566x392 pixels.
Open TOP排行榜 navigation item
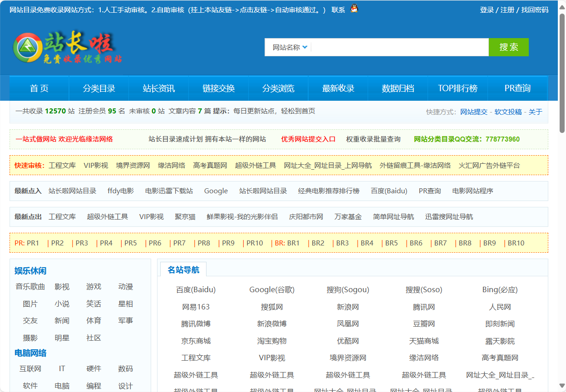click(x=458, y=88)
